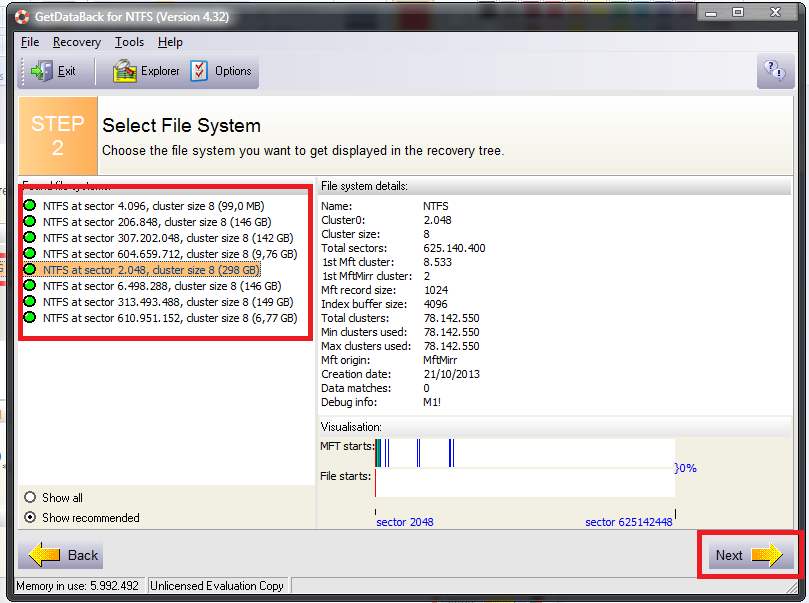Click Index buffer size value 4096
Screen dimensions: 809x603
[435, 304]
